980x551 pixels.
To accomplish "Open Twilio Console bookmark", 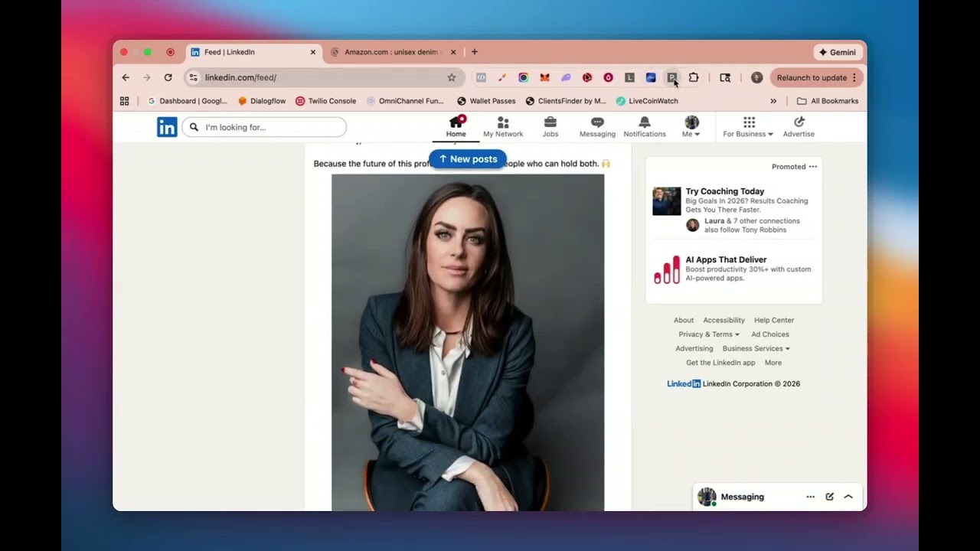I will 326,101.
